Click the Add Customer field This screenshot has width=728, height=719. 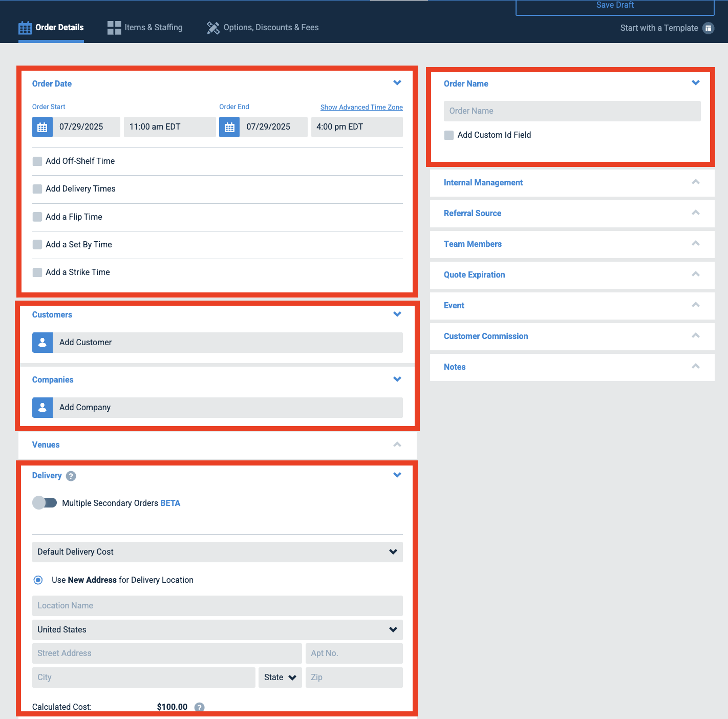pyautogui.click(x=228, y=343)
